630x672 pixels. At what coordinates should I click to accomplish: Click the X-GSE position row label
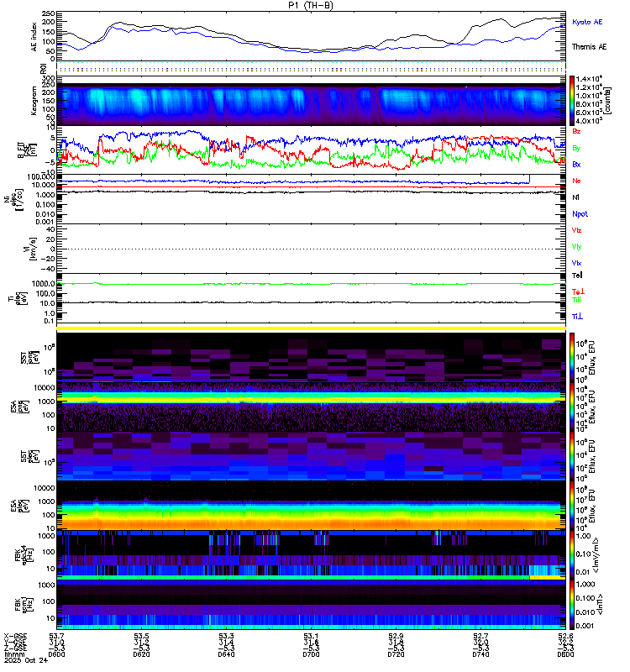point(15,637)
